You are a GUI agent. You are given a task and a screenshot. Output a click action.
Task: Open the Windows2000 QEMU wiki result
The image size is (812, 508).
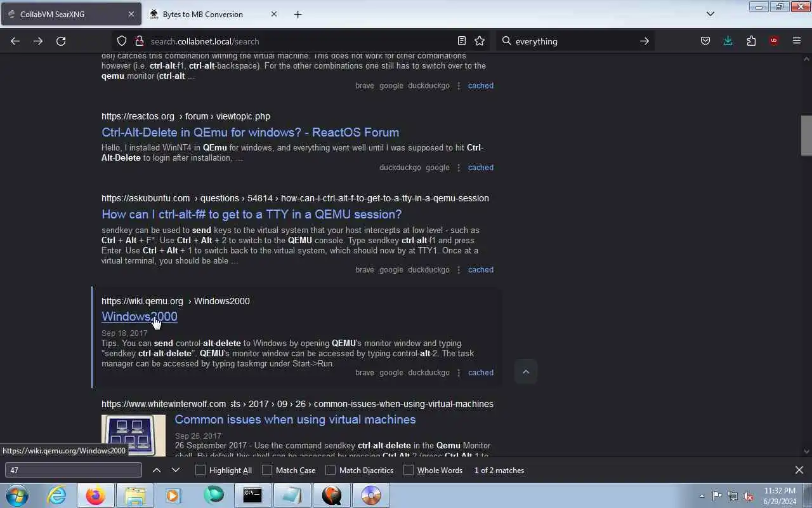139,316
